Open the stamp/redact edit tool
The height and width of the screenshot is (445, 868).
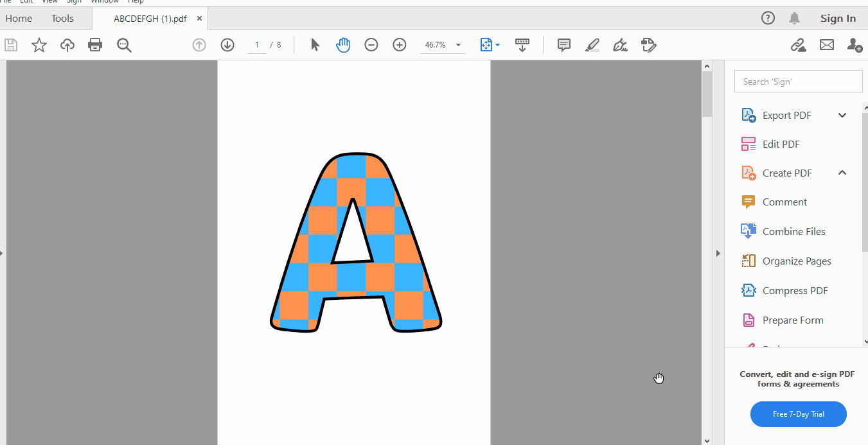[x=648, y=45]
